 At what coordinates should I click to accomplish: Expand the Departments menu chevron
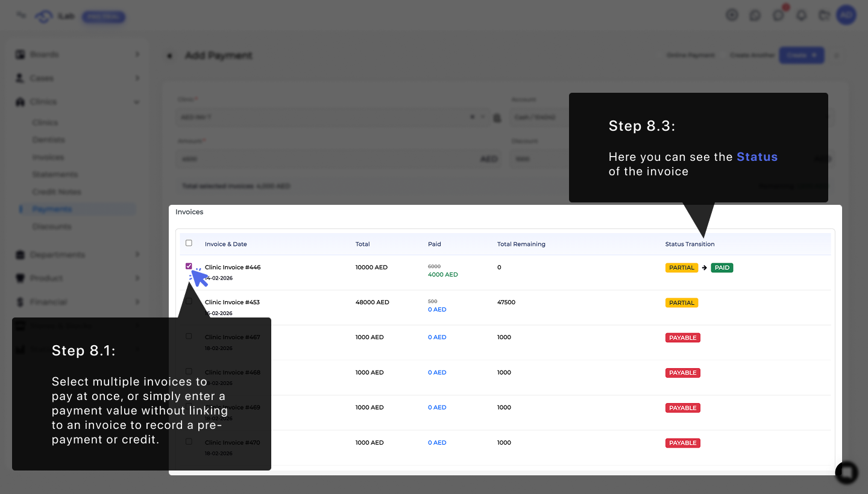137,255
